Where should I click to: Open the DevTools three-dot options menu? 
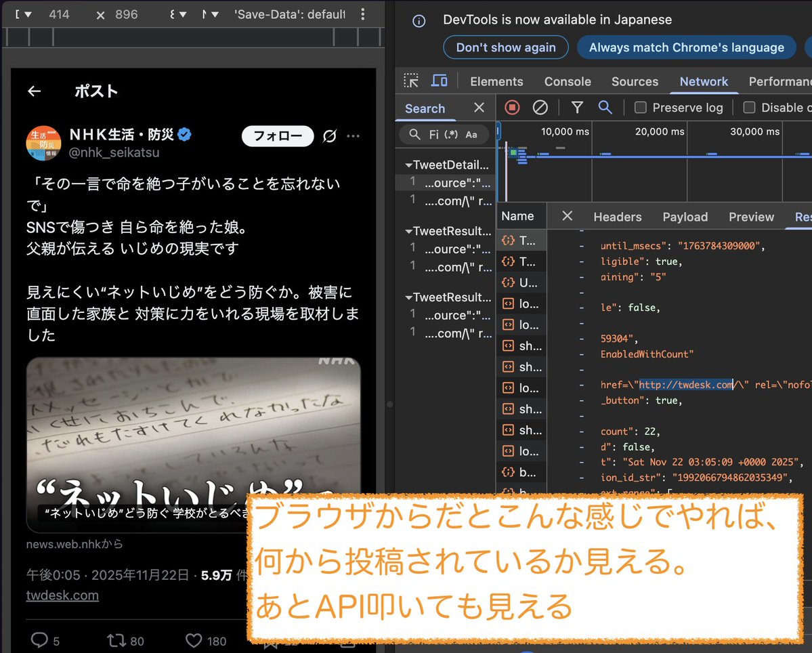click(363, 14)
